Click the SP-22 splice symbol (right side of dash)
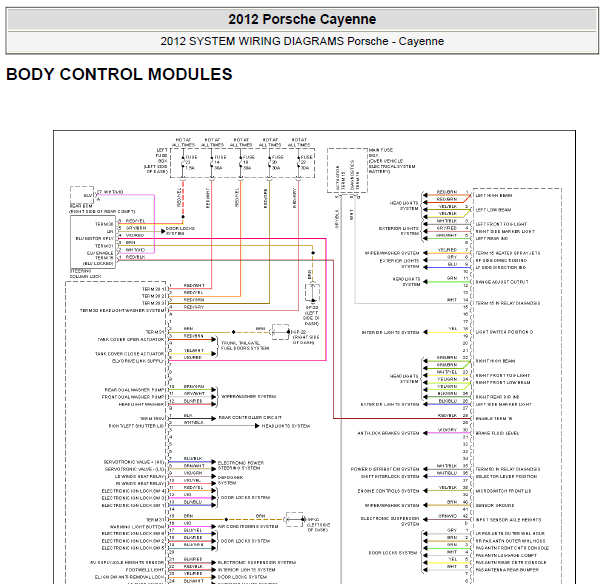Image resolution: width=602 pixels, height=584 pixels. pyautogui.click(x=280, y=332)
